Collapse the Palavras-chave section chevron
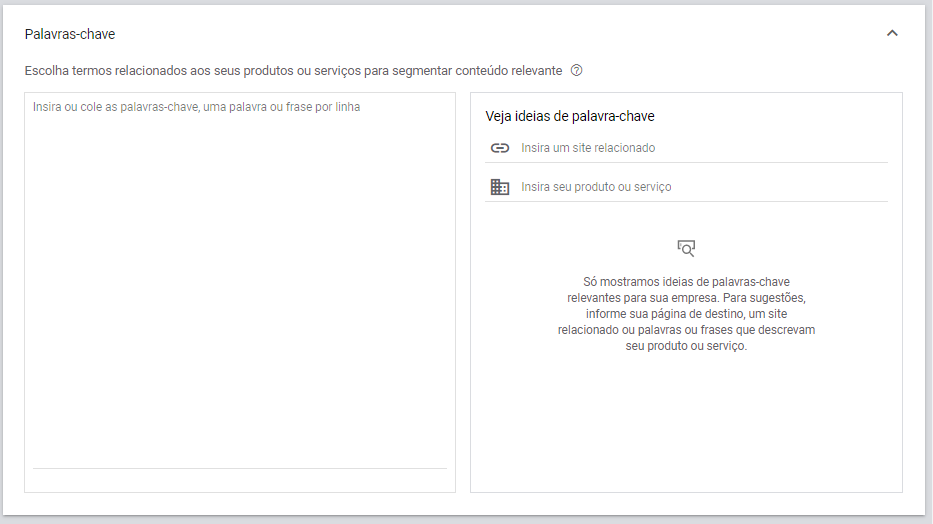The width and height of the screenshot is (933, 524). [892, 33]
